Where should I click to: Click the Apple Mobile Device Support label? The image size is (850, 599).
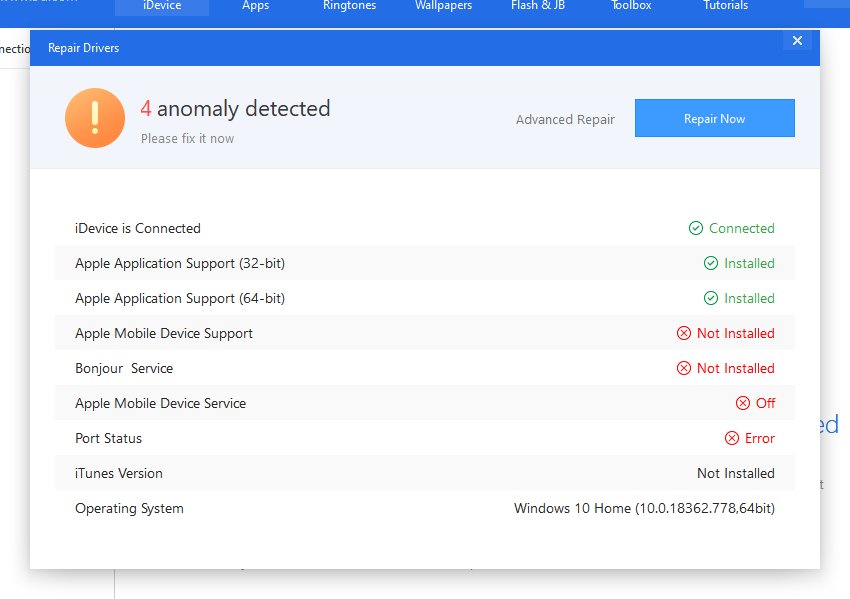click(164, 333)
